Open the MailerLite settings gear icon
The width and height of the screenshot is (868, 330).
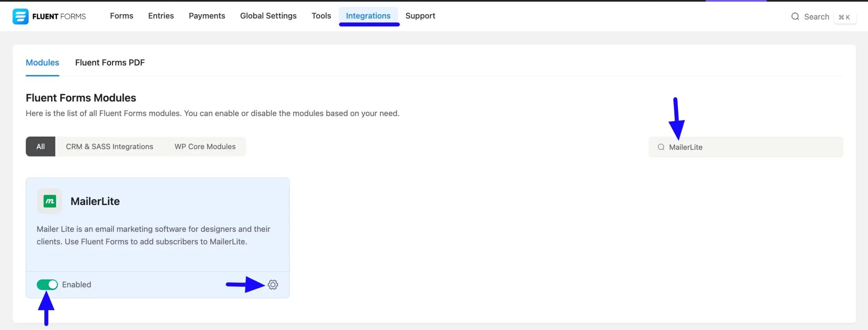pyautogui.click(x=273, y=285)
